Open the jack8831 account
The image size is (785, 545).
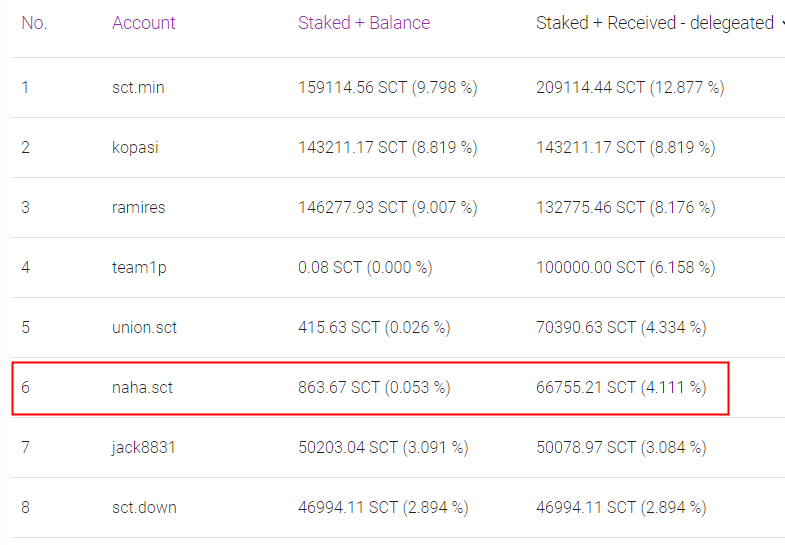[x=144, y=447]
